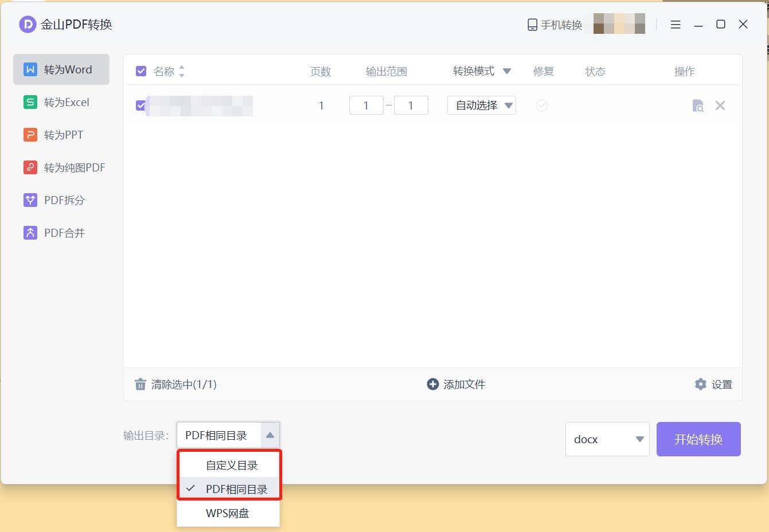This screenshot has height=532, width=769.
Task: Click the start page input field
Action: [x=366, y=105]
